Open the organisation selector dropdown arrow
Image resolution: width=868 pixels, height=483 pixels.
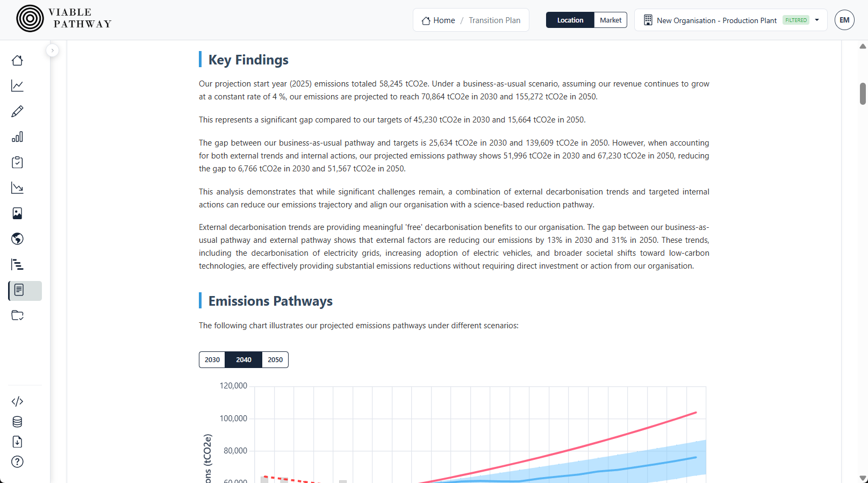tap(817, 20)
